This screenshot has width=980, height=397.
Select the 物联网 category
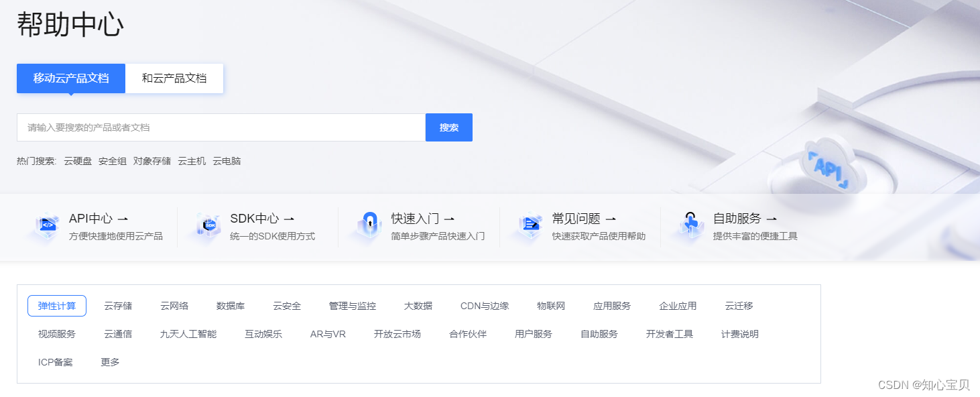click(x=551, y=306)
